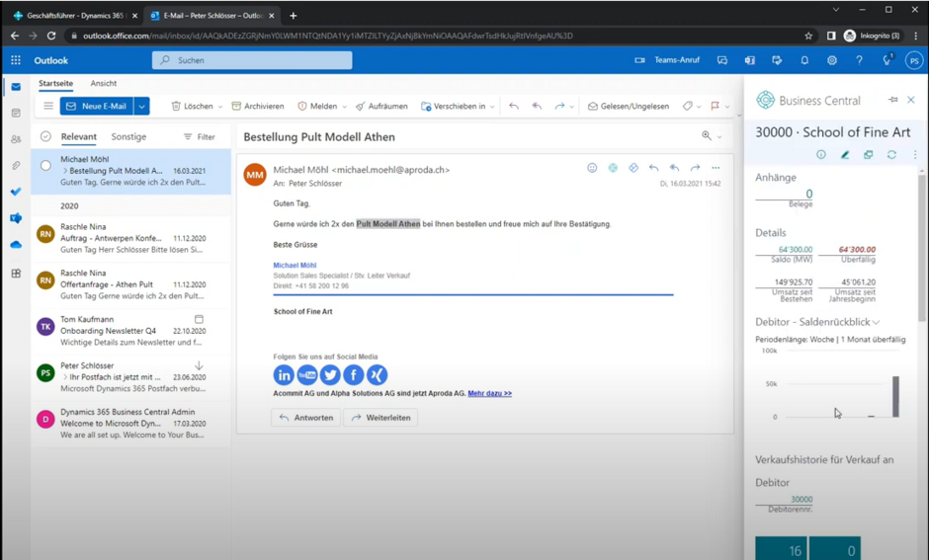Click the Antworten button
This screenshot has width=929, height=560.
point(305,418)
